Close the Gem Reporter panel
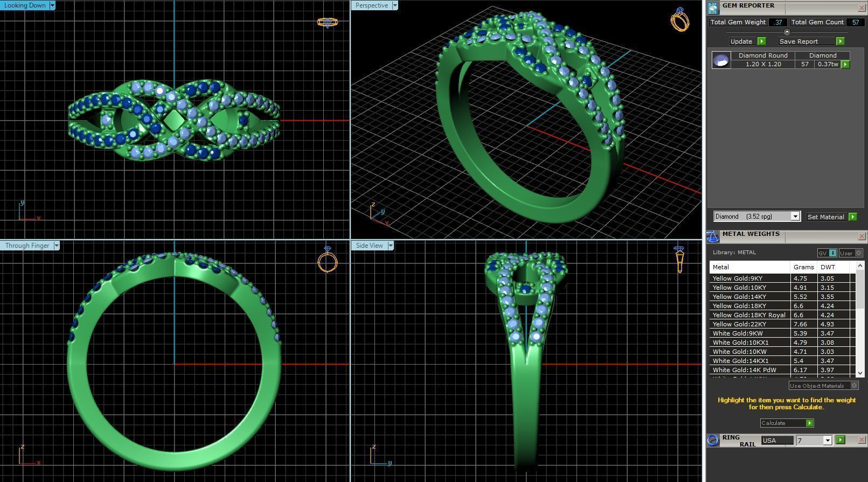 coord(862,8)
